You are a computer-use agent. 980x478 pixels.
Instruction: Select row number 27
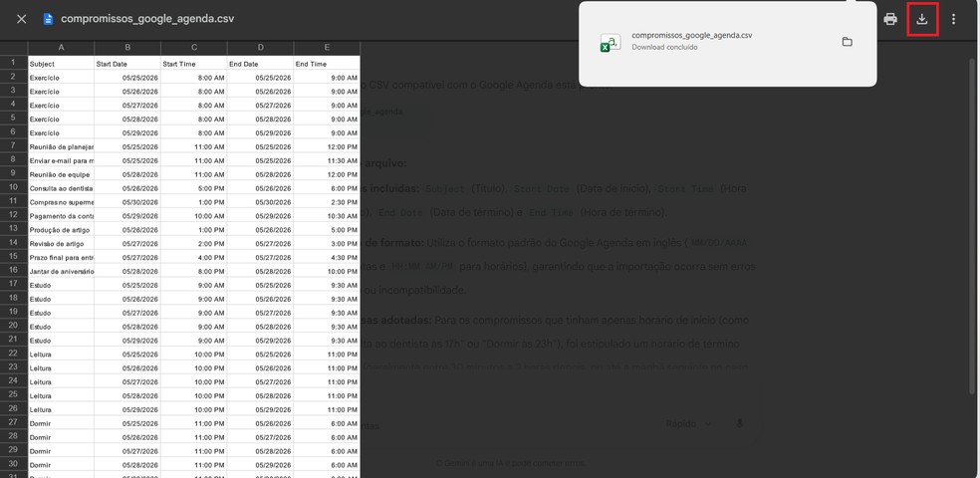(x=14, y=423)
